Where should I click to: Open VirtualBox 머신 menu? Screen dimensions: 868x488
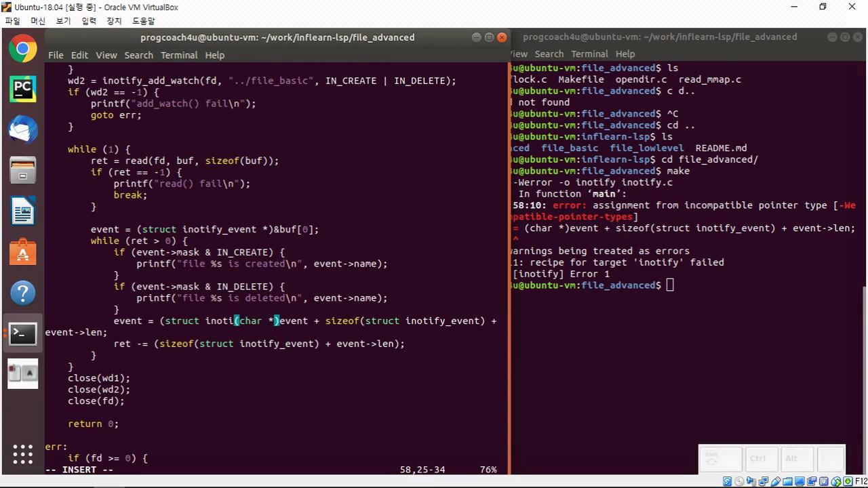click(x=38, y=21)
